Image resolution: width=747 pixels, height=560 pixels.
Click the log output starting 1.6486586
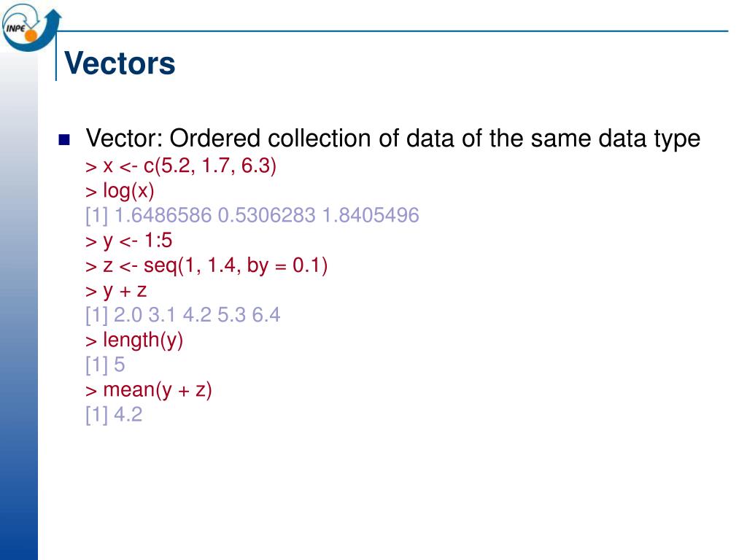pos(252,215)
